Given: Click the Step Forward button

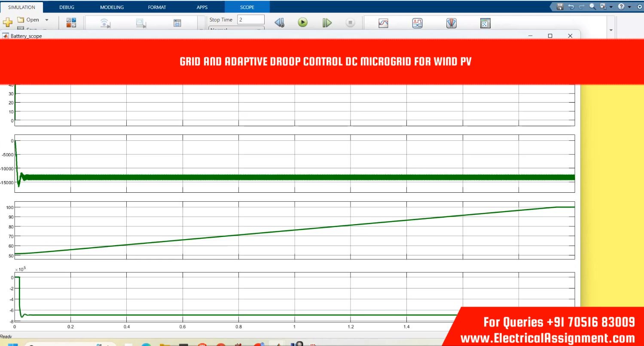Looking at the screenshot, I should pyautogui.click(x=327, y=23).
